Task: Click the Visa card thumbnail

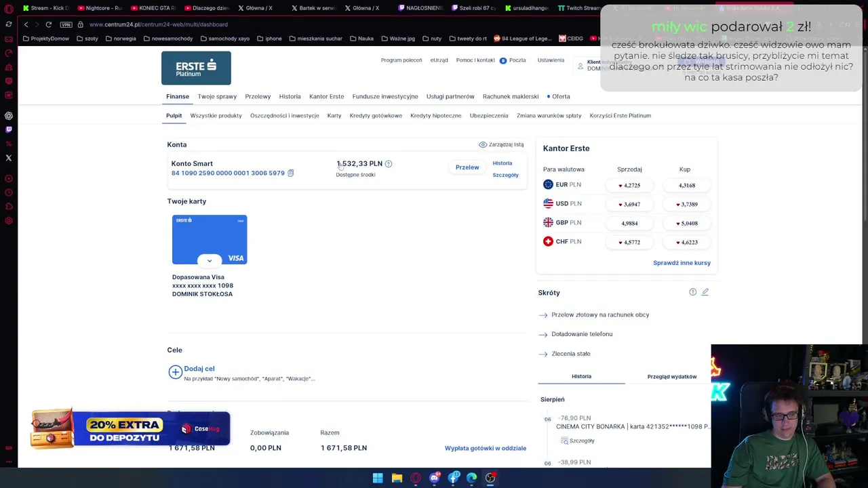Action: click(210, 239)
